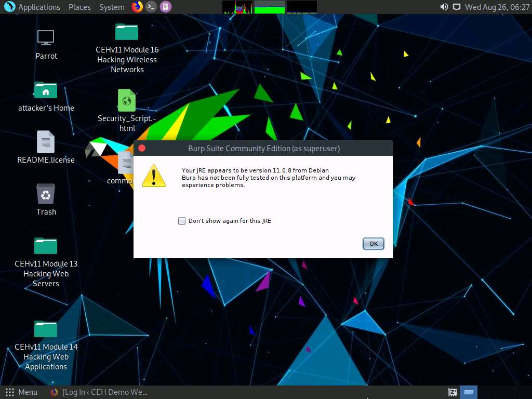Open the System menu
This screenshot has width=532, height=399.
click(112, 7)
